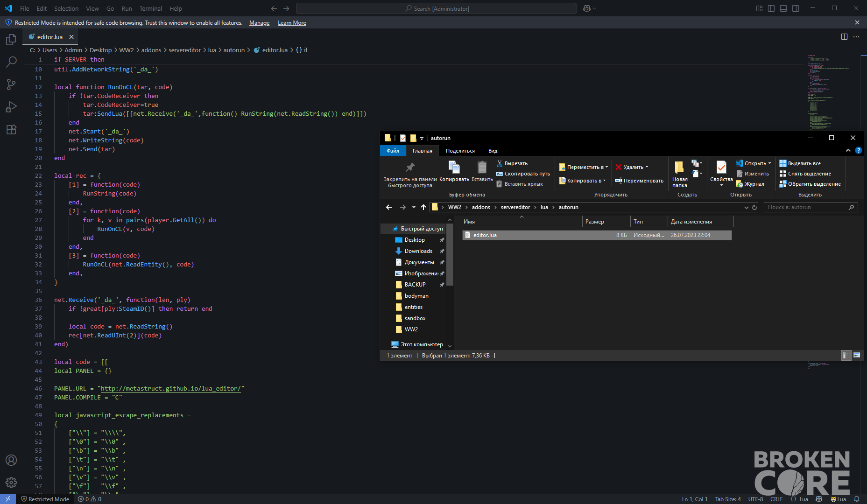Image resolution: width=867 pixels, height=504 pixels.
Task: Collapse the Explorer ribbon
Action: (848, 150)
